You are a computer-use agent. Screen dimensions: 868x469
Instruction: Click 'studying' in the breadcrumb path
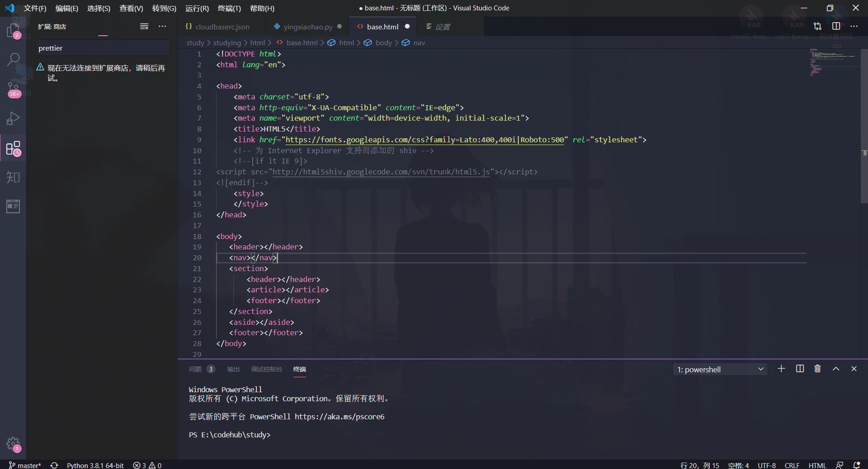(227, 42)
